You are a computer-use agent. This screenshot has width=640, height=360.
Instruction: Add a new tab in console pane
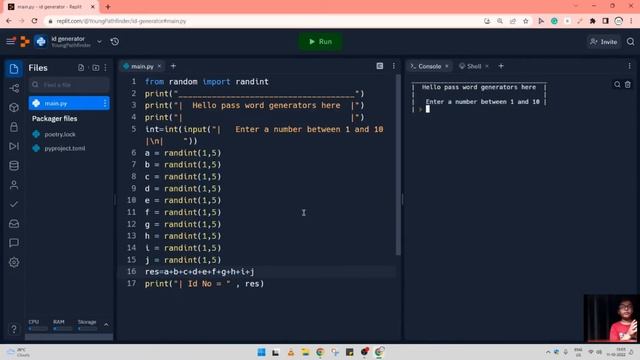coord(501,66)
